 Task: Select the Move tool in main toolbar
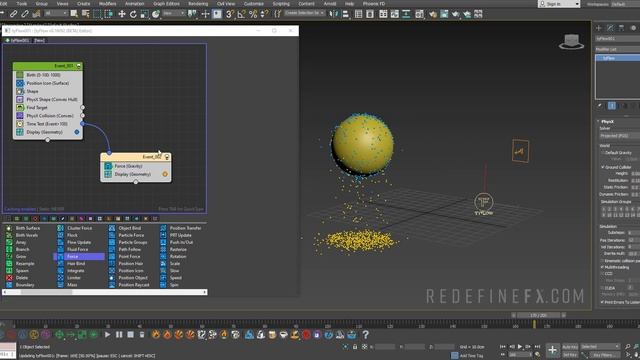click(122, 14)
